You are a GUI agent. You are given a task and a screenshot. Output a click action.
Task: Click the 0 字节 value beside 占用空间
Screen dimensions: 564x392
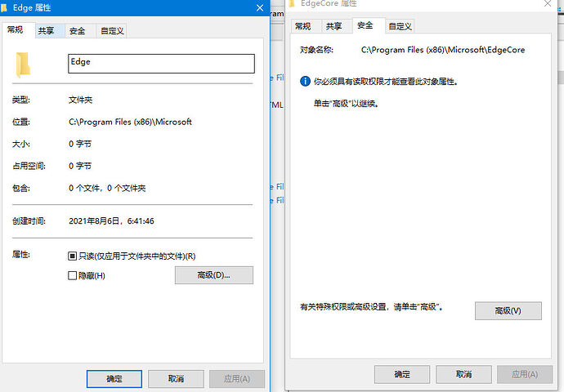(x=80, y=166)
